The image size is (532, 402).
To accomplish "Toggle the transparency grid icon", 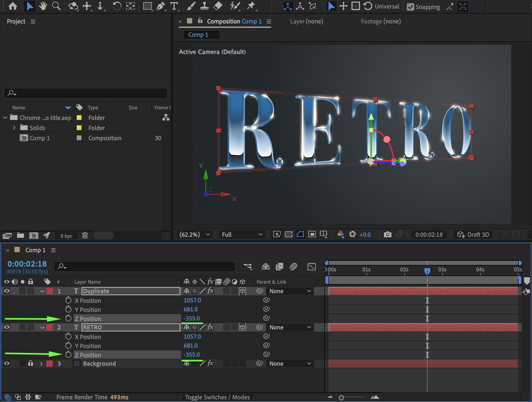I will (x=288, y=235).
